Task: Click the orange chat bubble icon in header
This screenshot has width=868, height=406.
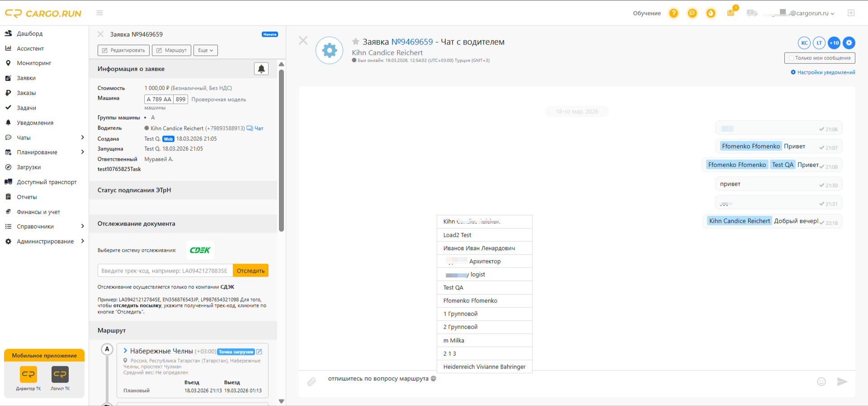Action: (x=692, y=13)
